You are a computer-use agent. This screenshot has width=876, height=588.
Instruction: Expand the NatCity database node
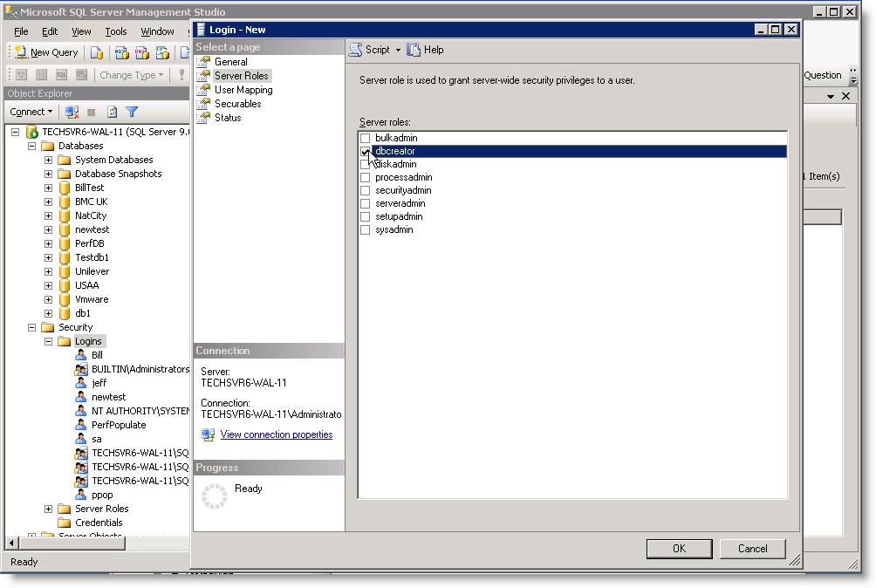(49, 215)
